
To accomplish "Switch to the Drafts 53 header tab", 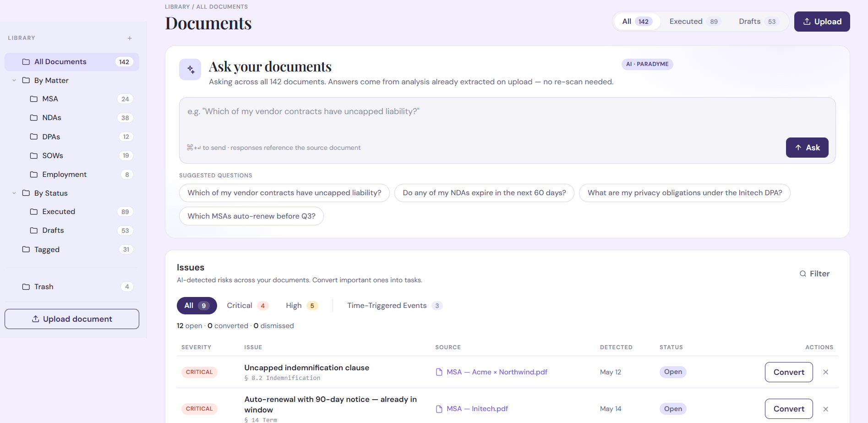I will [759, 22].
